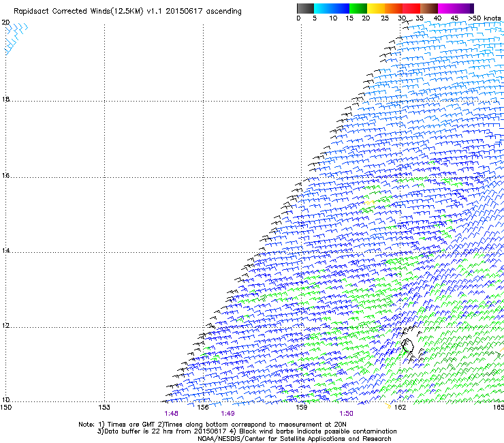Click the '0' value under the color scale

[298, 18]
